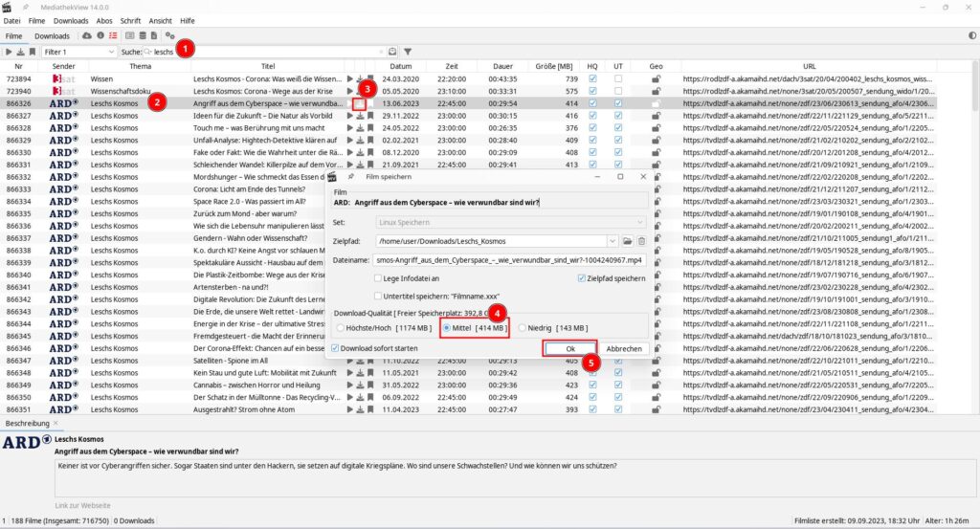Browse target folder with the folder icon

point(627,241)
